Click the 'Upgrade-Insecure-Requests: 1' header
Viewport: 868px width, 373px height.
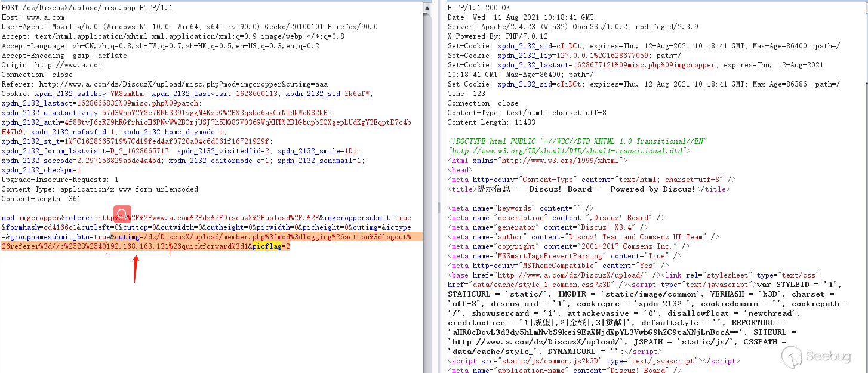click(x=60, y=180)
